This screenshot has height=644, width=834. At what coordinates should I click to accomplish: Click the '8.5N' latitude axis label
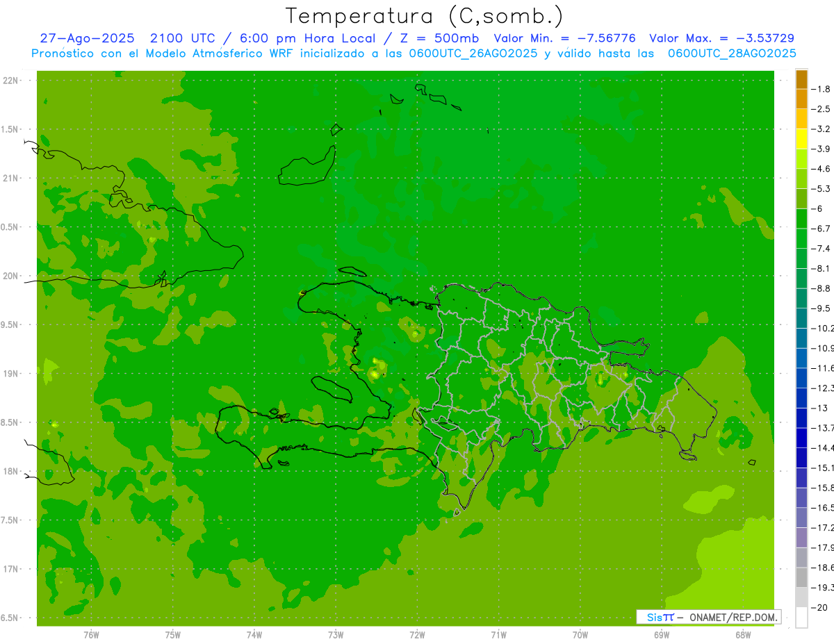[x=9, y=422]
